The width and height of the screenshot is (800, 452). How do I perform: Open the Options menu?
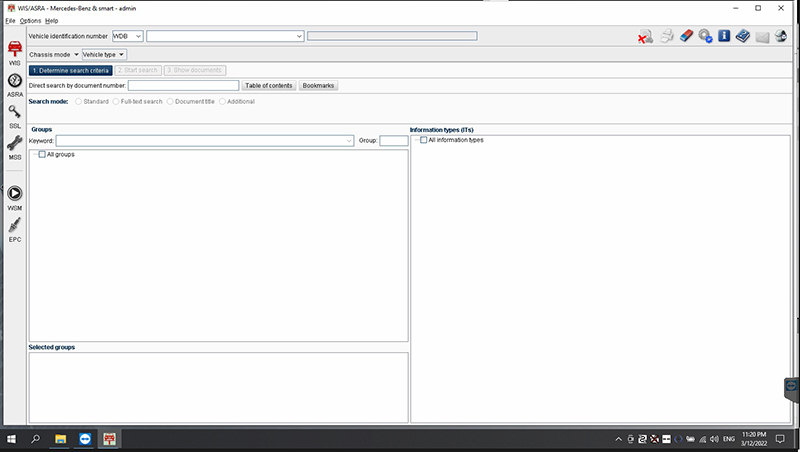point(30,21)
